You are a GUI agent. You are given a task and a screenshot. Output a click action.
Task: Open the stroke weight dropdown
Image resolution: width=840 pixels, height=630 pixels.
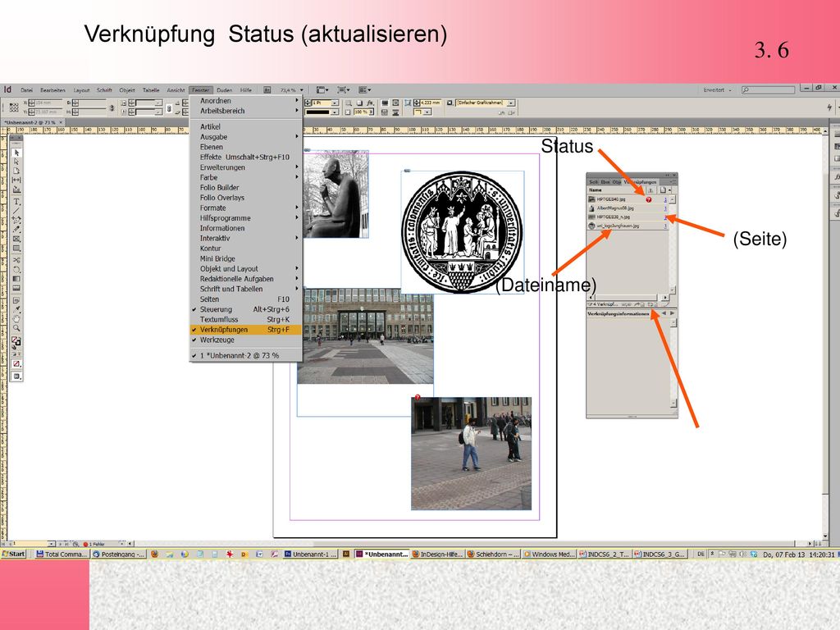(335, 103)
